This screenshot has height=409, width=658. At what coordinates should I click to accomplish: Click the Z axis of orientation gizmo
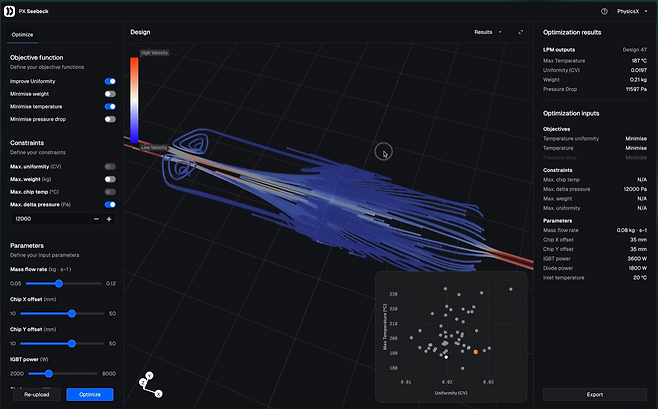[x=142, y=383]
